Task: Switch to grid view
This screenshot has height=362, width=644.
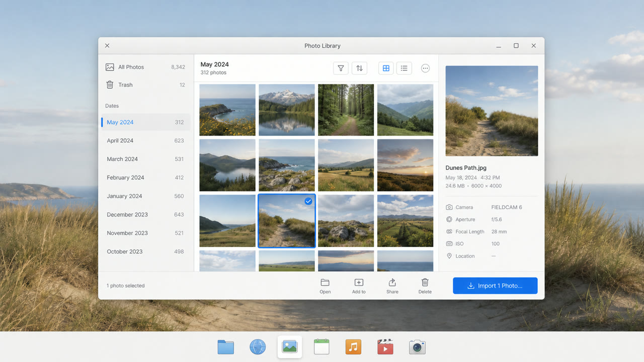Action: (x=386, y=68)
